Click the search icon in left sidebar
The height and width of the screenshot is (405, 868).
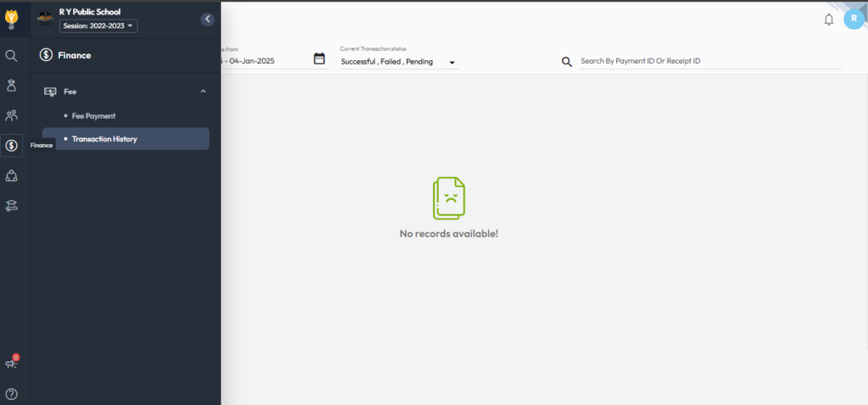(x=12, y=56)
